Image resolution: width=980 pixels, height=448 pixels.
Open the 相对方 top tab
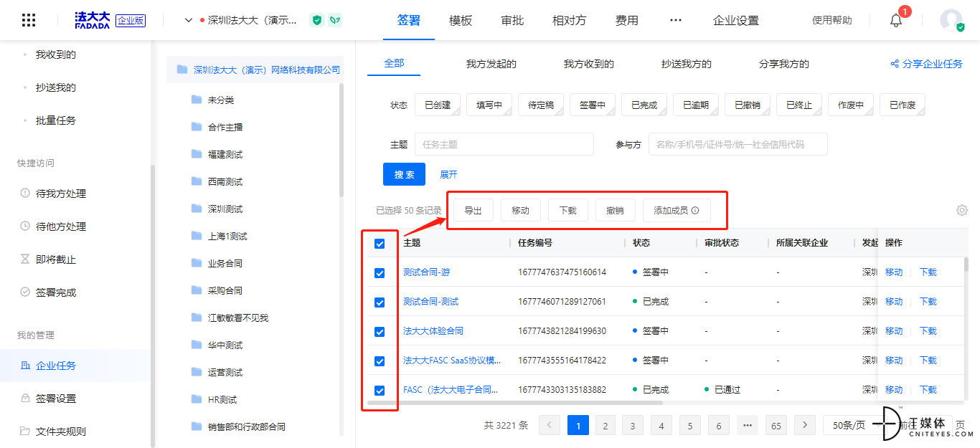click(570, 20)
